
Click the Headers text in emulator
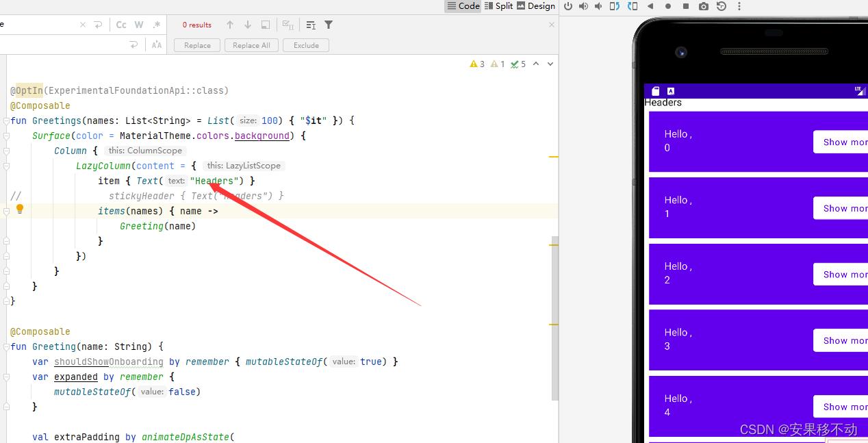pos(663,103)
